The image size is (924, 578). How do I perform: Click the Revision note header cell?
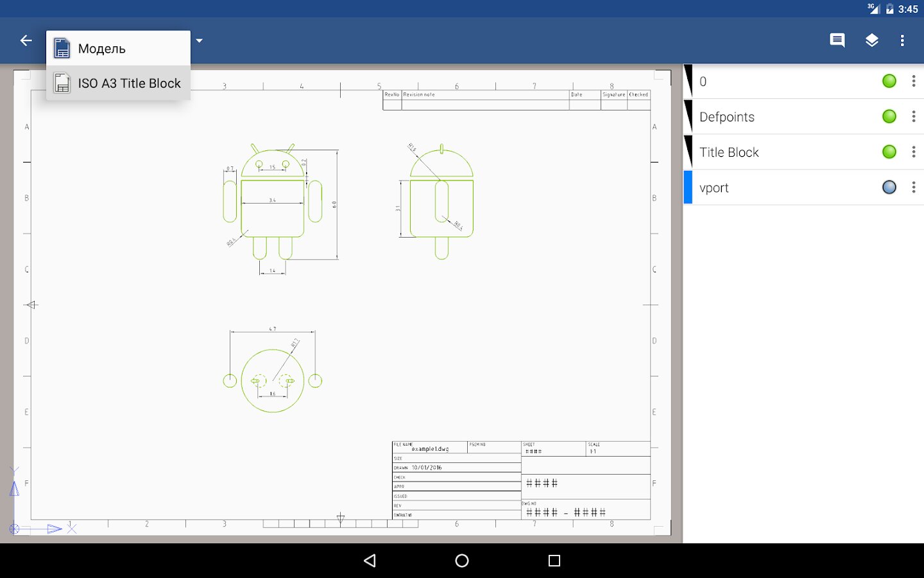tap(485, 94)
